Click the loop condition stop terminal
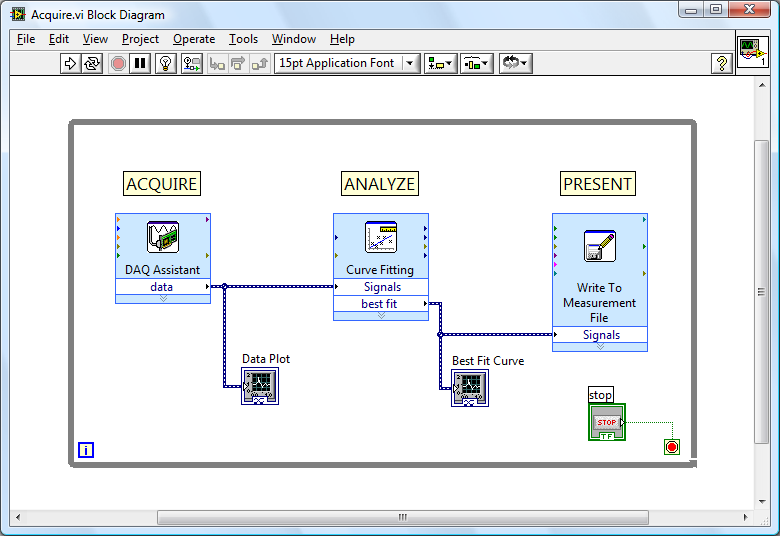780x536 pixels. point(671,447)
